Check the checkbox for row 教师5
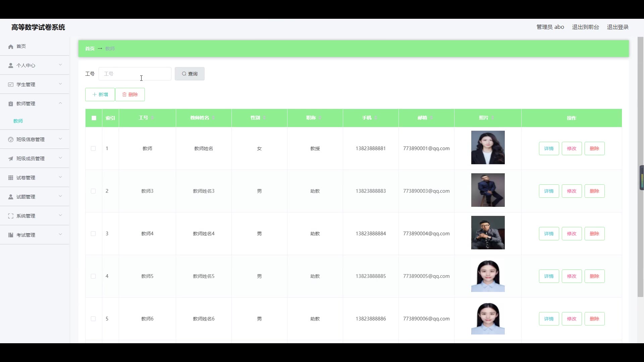This screenshot has height=362, width=644. click(93, 276)
